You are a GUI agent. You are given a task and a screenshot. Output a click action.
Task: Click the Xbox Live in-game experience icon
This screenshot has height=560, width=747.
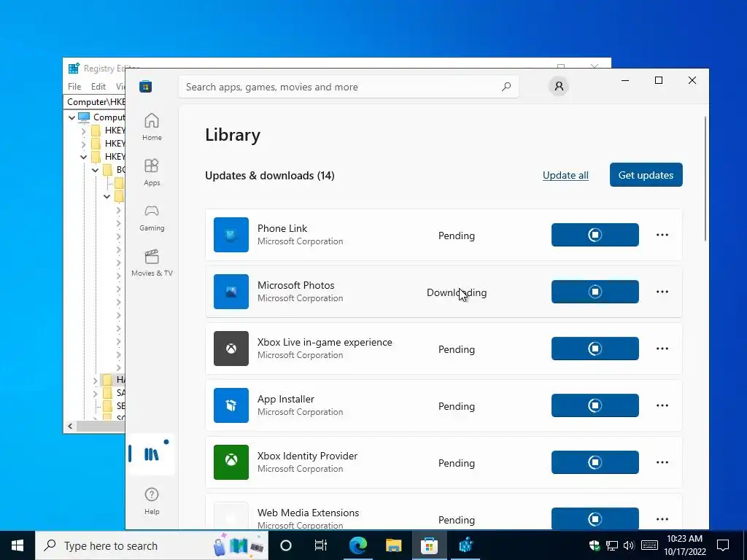tap(231, 349)
